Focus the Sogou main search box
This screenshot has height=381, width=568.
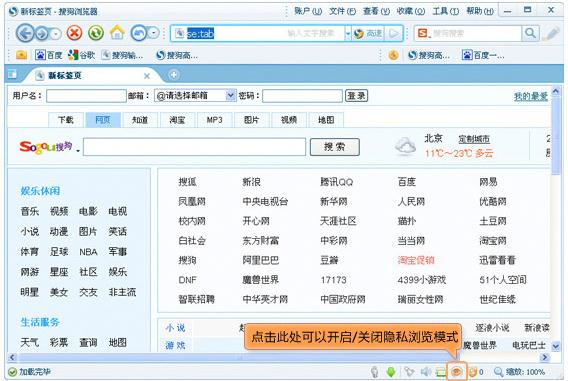coord(195,147)
